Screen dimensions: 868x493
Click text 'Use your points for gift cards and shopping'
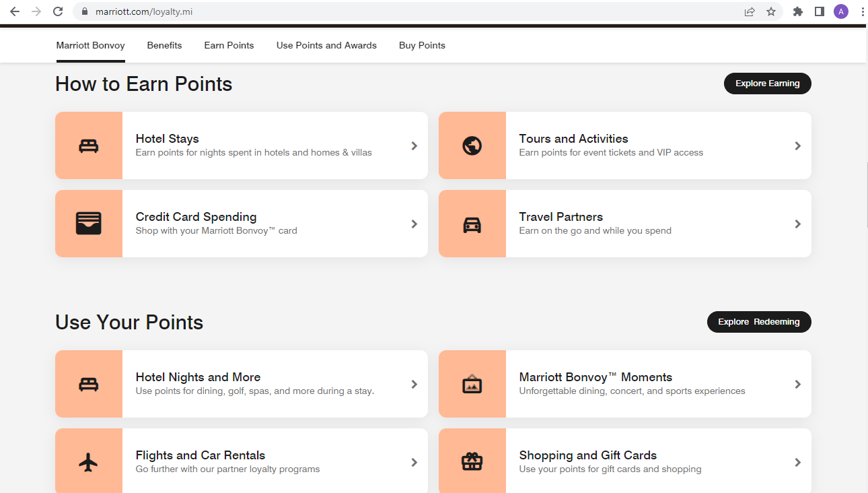(610, 469)
